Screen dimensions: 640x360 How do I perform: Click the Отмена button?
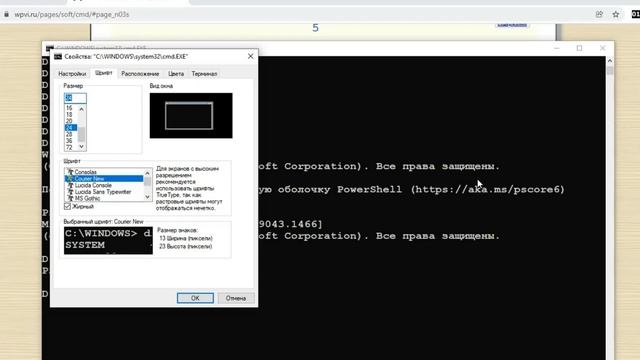click(236, 298)
